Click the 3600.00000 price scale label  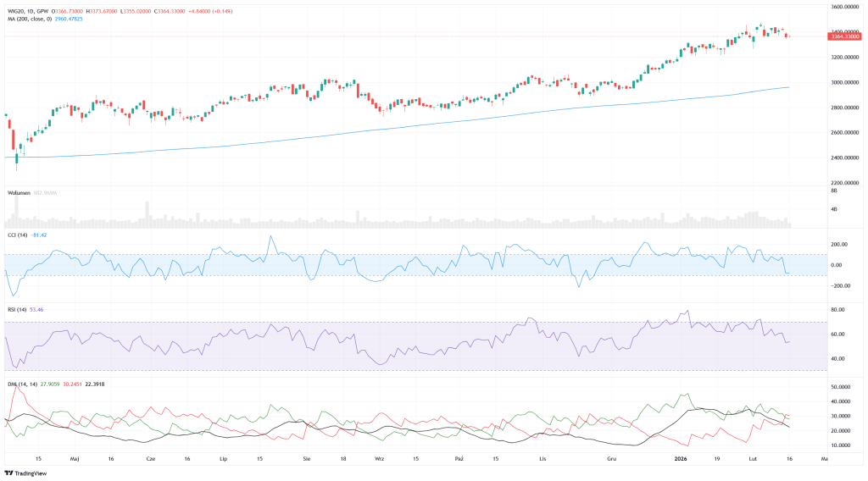(x=845, y=7)
